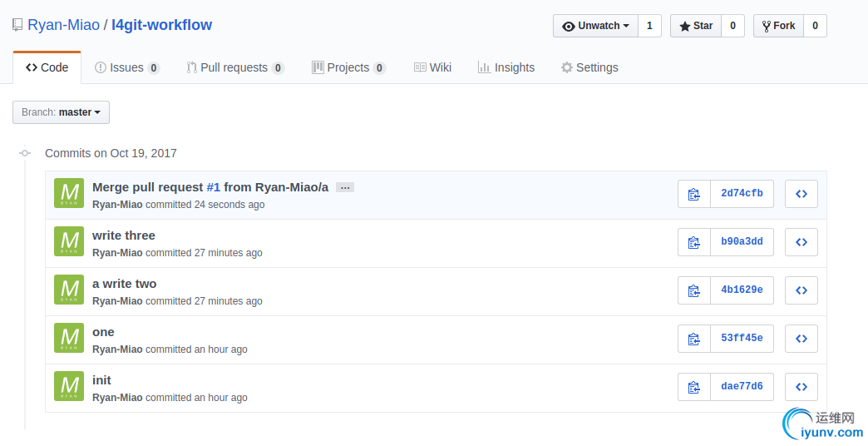Browse repository at commit dae77d6
Screen dimensions: 868x446
click(x=801, y=387)
